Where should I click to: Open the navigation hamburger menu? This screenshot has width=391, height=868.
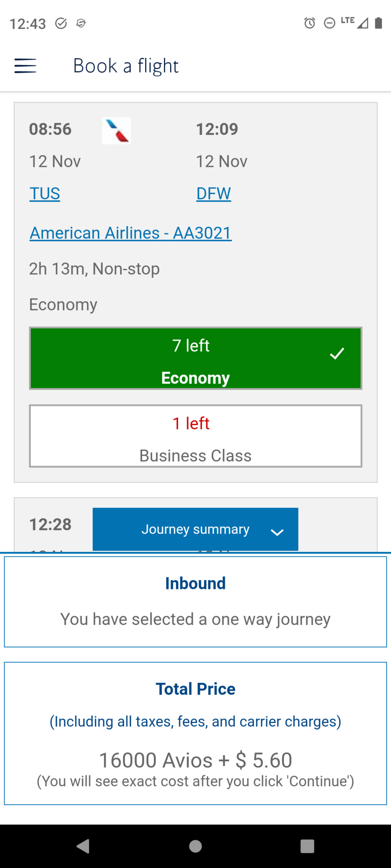pyautogui.click(x=25, y=66)
